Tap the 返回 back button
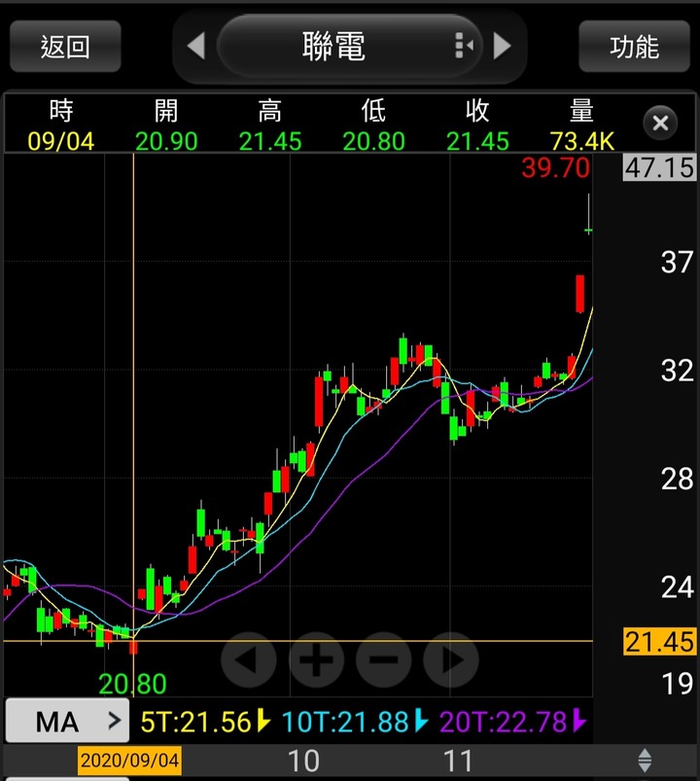Viewport: 700px width, 781px height. 65,47
